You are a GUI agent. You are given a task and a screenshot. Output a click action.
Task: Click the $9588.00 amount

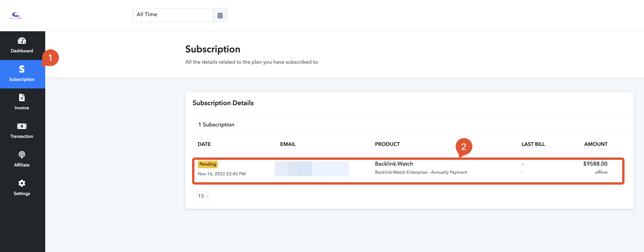[595, 164]
